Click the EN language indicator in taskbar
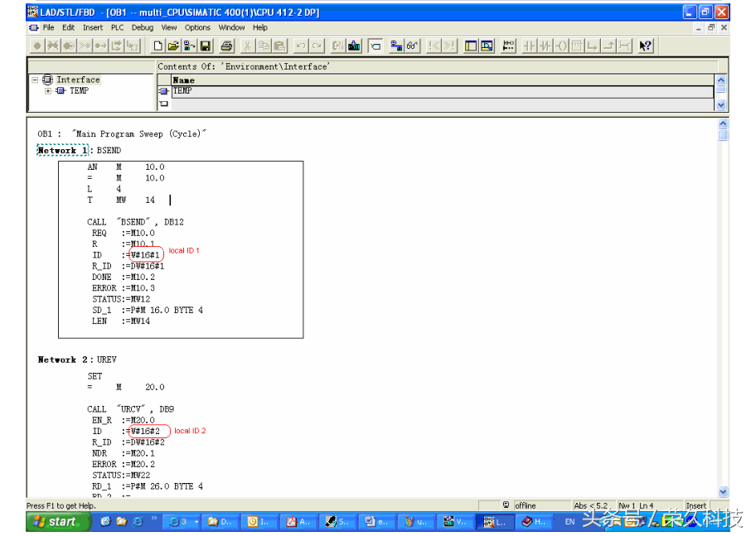Viewport: 756px width, 536px height. (x=569, y=522)
